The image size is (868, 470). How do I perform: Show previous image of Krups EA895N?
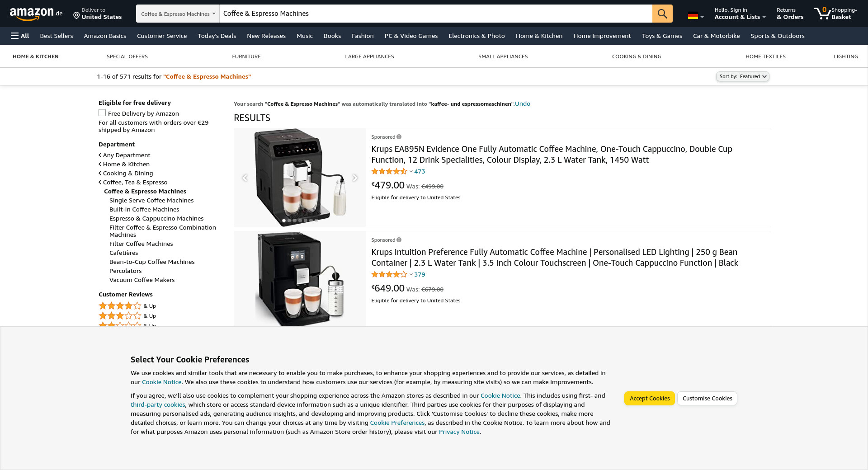tap(245, 178)
